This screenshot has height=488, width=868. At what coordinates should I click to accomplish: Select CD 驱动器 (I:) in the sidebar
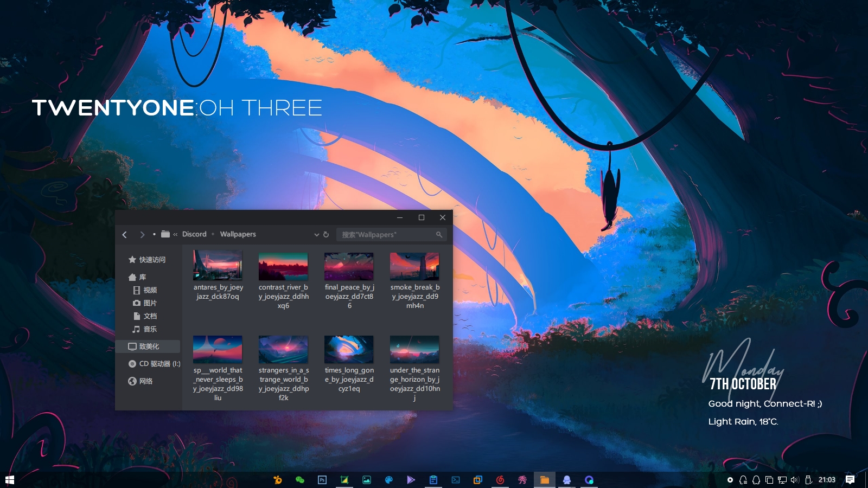click(x=154, y=364)
